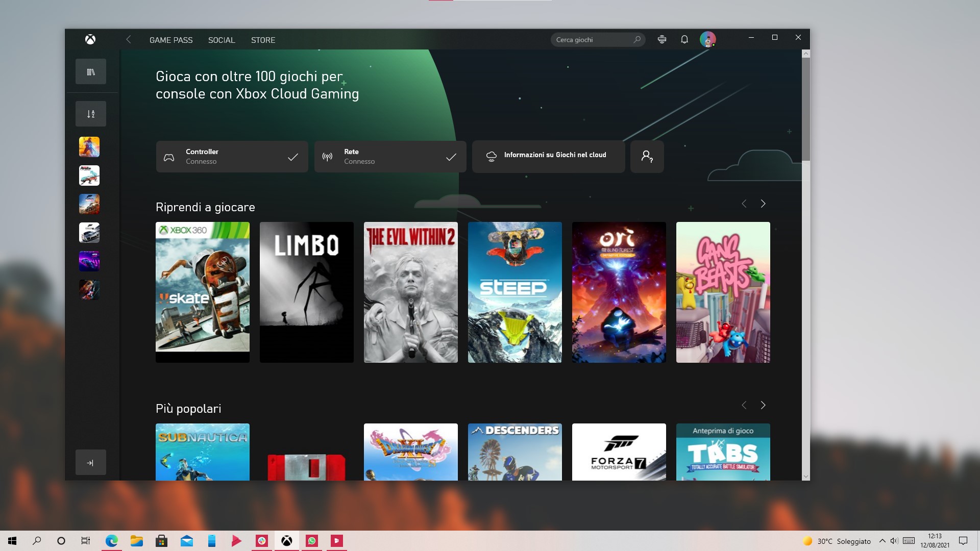Show next games in Riprendi a giocare

point(763,204)
